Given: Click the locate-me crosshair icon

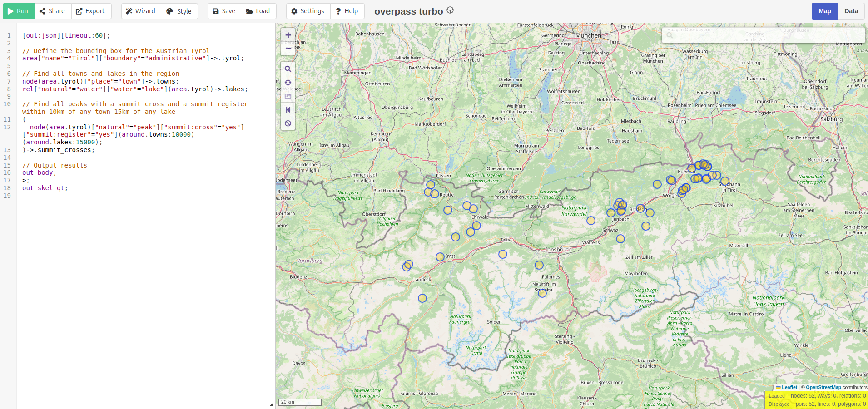Looking at the screenshot, I should click(x=288, y=83).
